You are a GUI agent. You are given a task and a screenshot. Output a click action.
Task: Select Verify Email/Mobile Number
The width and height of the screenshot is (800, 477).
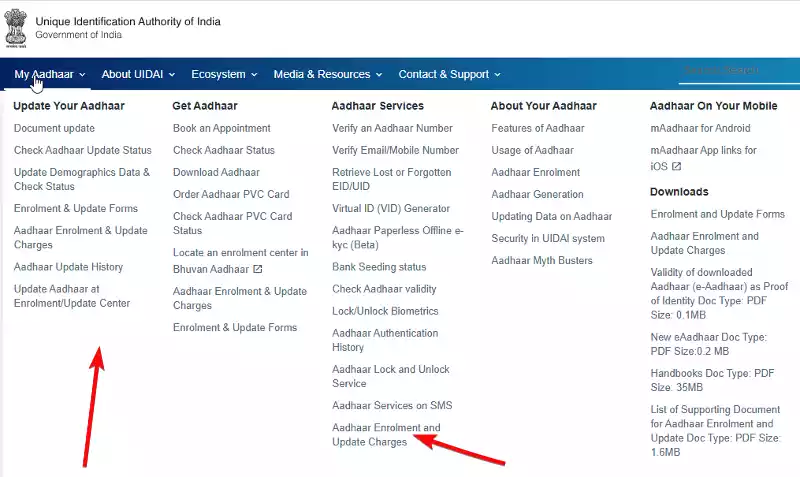(x=395, y=150)
